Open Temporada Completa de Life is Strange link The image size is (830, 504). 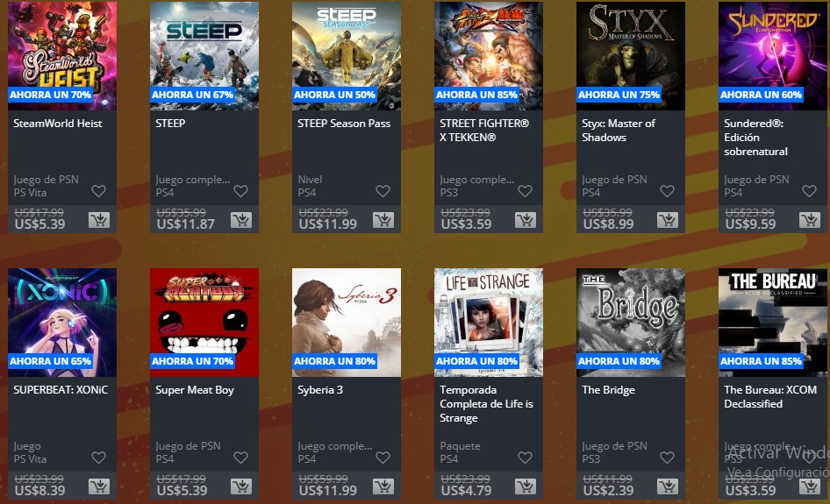click(486, 403)
